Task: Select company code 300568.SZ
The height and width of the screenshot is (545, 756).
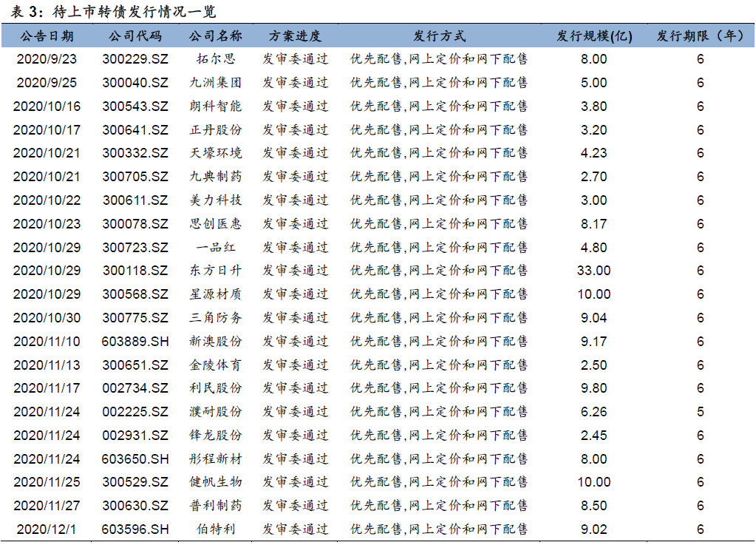Action: click(x=135, y=295)
